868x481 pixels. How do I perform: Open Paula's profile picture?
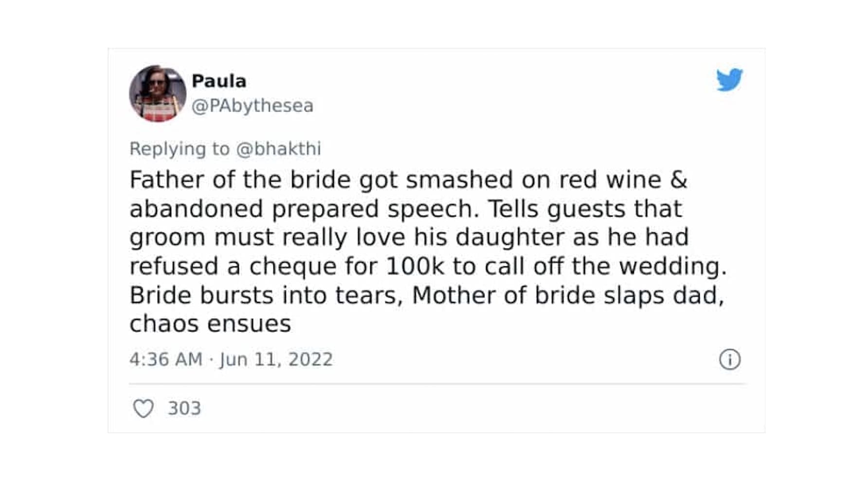pos(157,93)
